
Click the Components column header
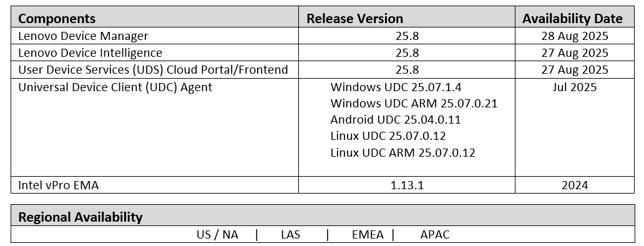click(x=155, y=17)
